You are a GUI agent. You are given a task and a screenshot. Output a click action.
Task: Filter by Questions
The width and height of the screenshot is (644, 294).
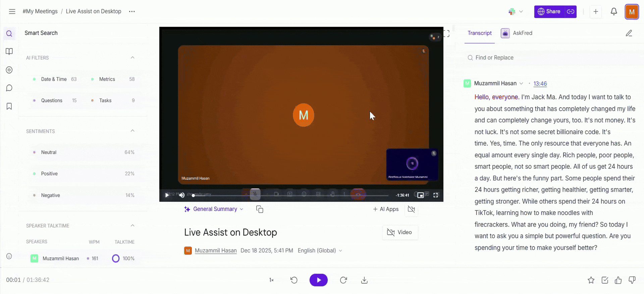55,100
